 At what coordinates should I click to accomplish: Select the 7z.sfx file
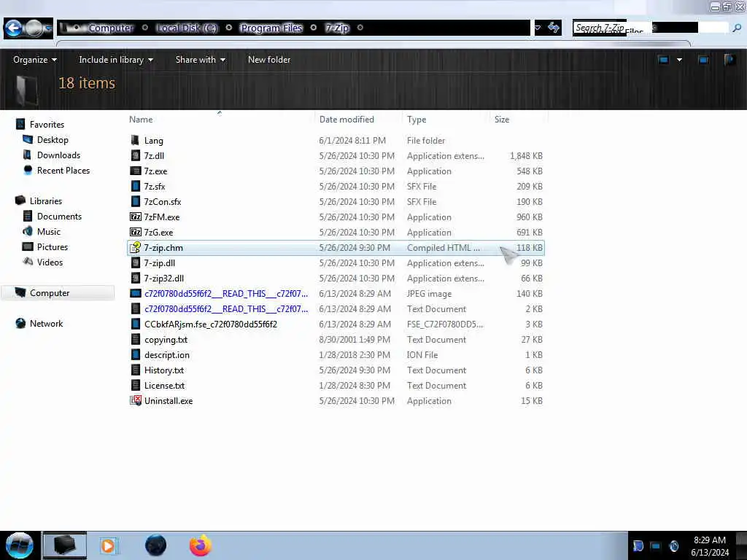click(x=336, y=186)
